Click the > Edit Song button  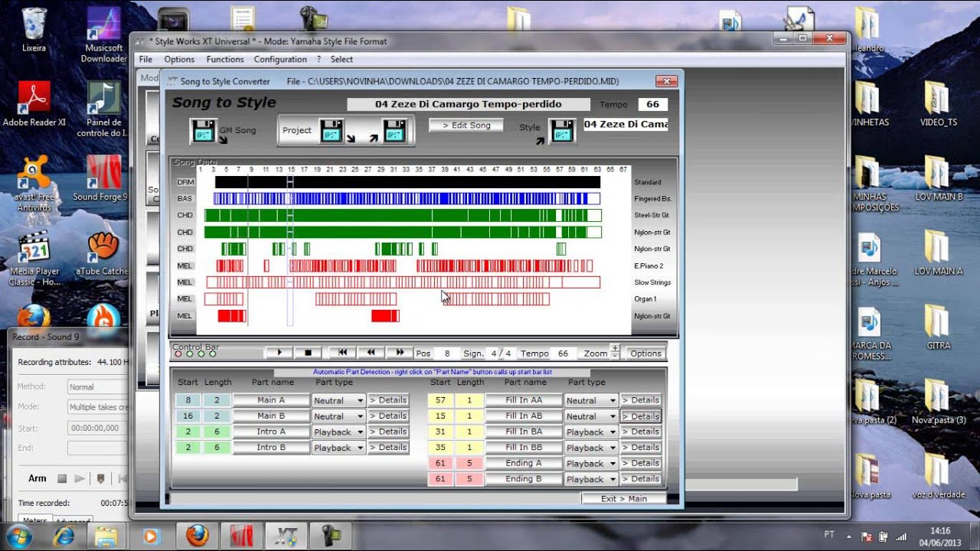(465, 125)
